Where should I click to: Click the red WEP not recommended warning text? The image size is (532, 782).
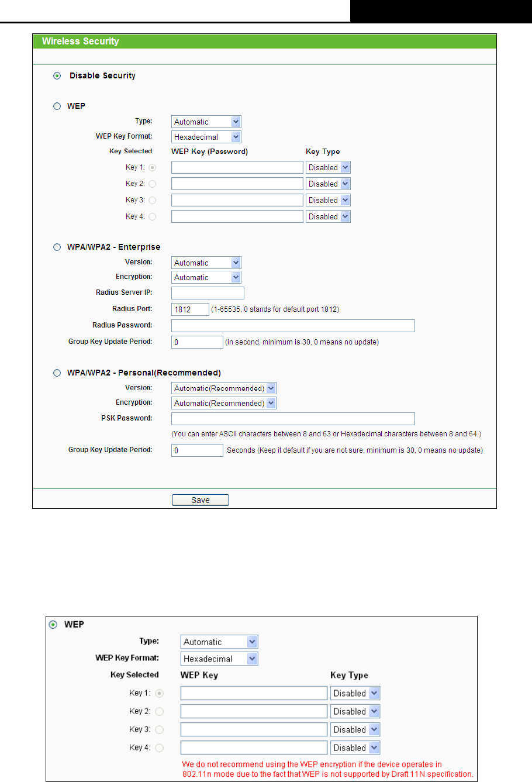(x=327, y=769)
